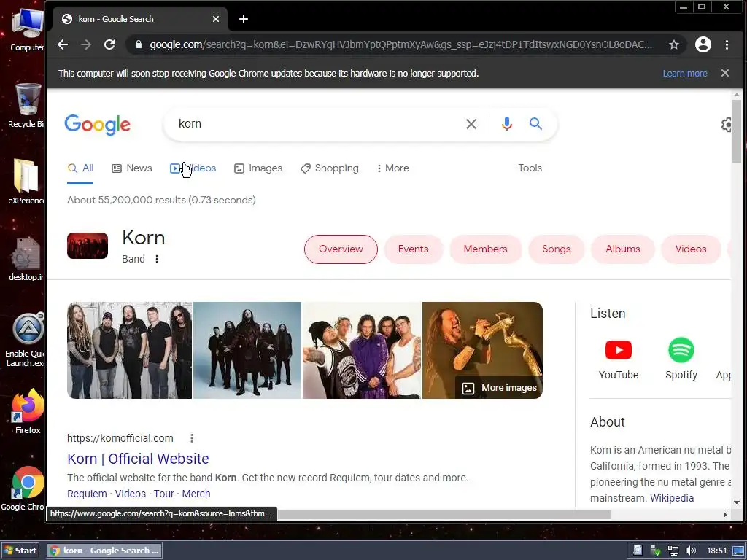
Task: Select the Computer desktop icon
Action: (28, 29)
